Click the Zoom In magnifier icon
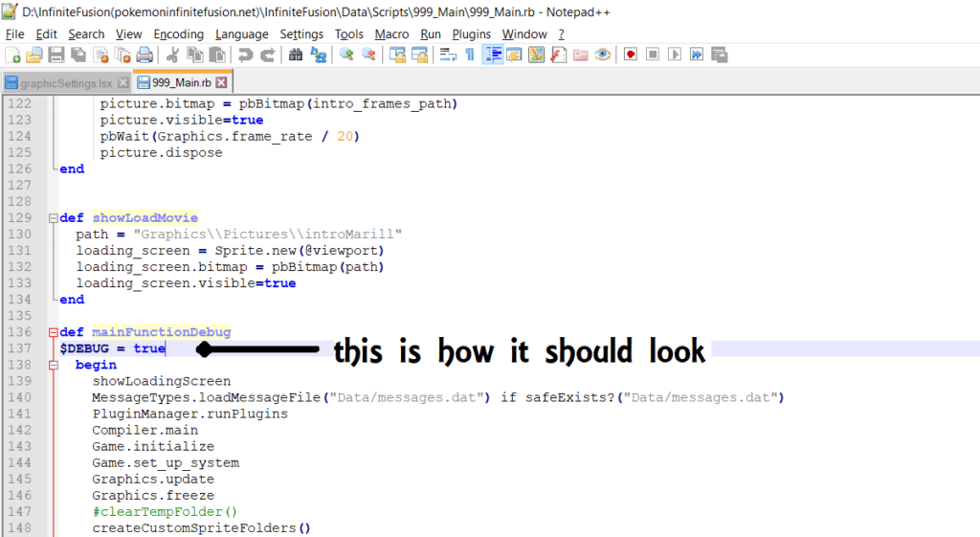980x537 pixels. (346, 56)
